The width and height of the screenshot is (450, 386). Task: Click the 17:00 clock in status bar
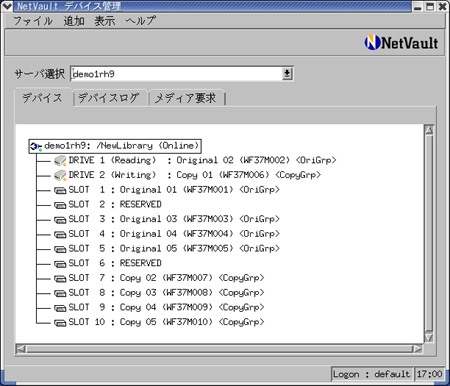429,374
